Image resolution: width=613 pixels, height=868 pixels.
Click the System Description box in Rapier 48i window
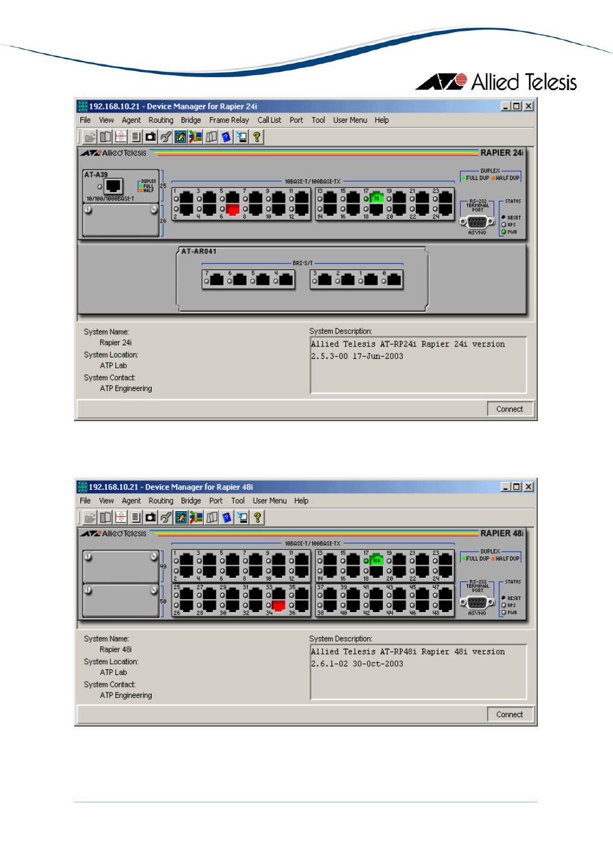pyautogui.click(x=418, y=672)
